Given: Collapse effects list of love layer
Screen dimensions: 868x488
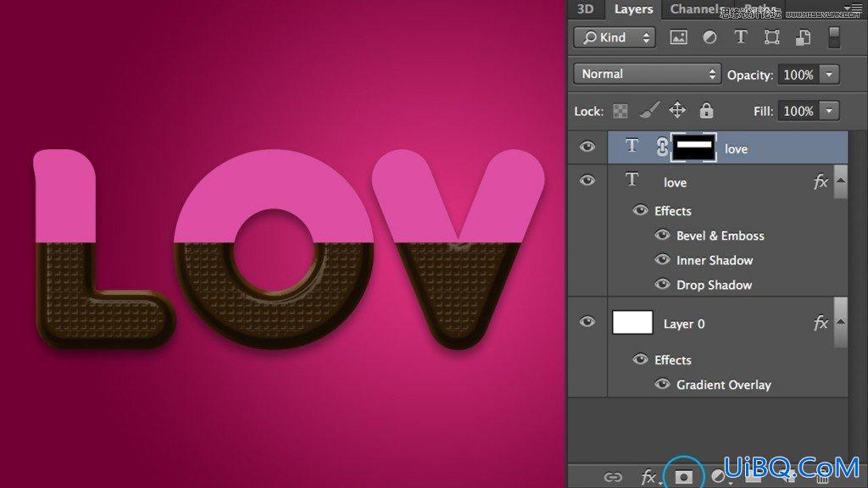Looking at the screenshot, I should pyautogui.click(x=841, y=180).
